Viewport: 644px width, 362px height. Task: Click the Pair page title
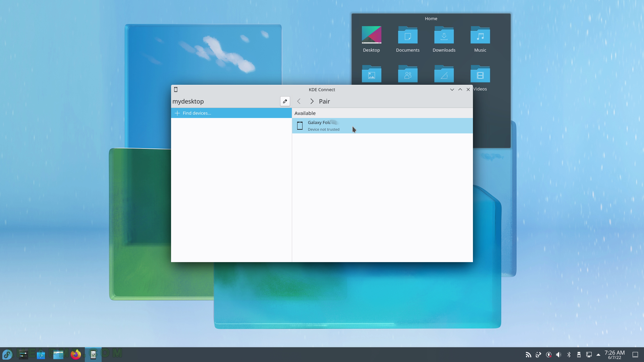(x=324, y=101)
